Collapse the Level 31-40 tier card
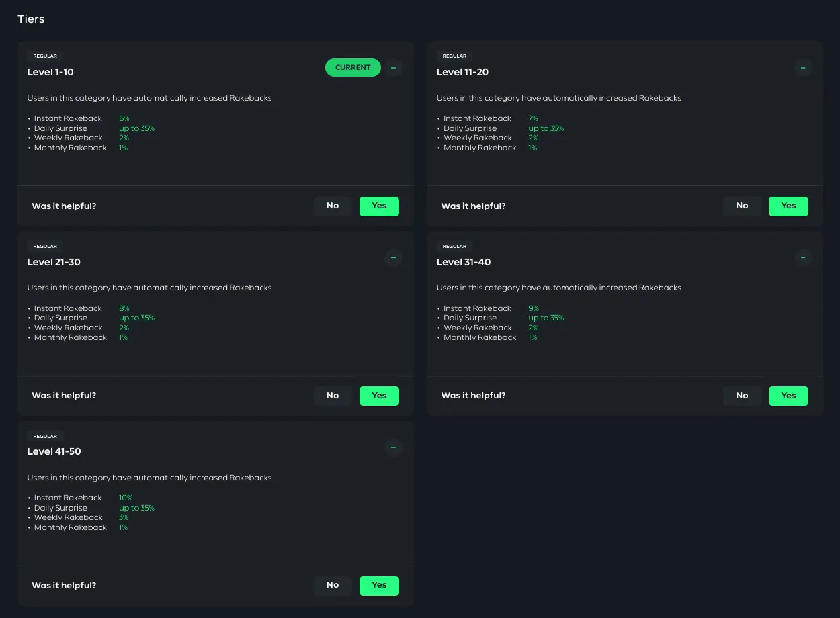Screen dimensions: 840x618 (803, 257)
